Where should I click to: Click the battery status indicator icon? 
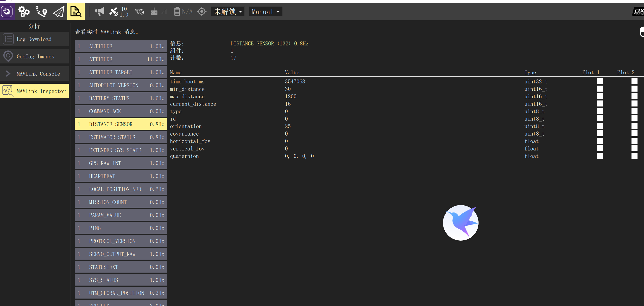[177, 12]
